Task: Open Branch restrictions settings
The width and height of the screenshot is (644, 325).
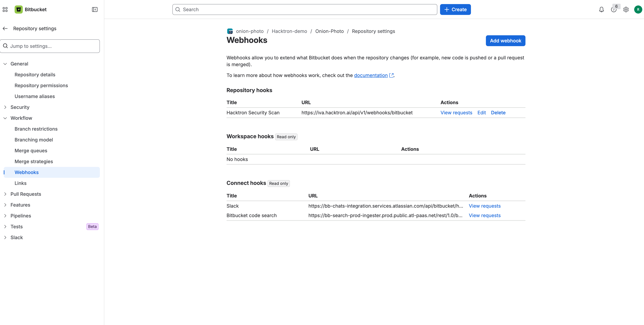Action: click(x=36, y=129)
